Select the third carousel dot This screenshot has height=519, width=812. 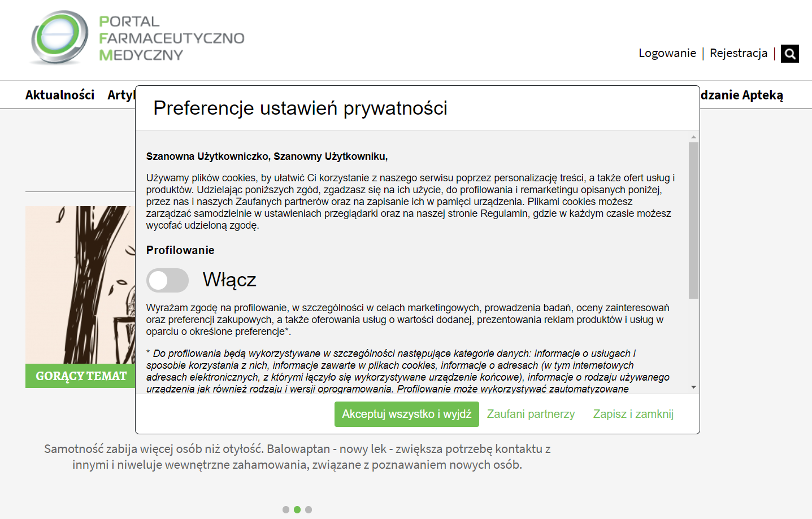[309, 509]
